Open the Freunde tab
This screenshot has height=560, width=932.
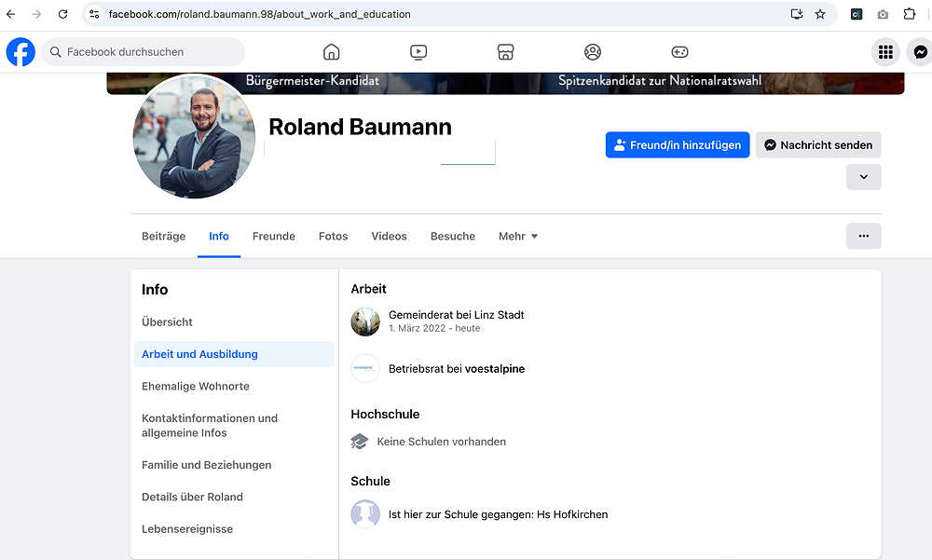273,236
